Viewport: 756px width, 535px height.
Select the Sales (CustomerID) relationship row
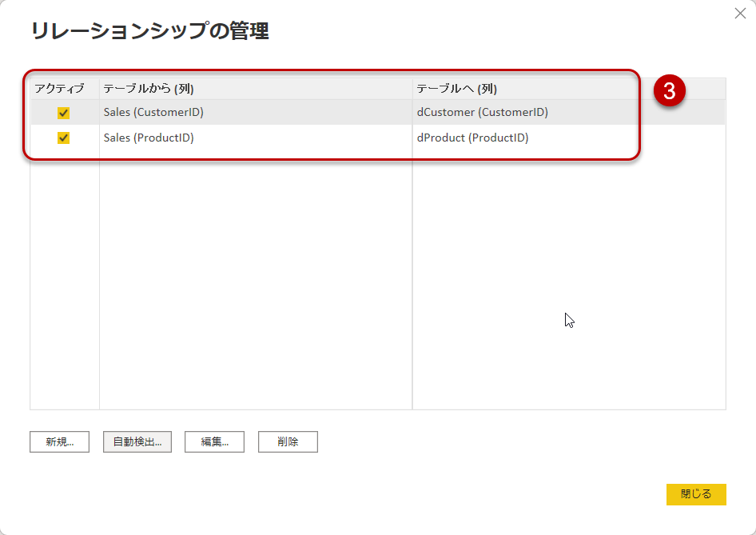(240, 112)
